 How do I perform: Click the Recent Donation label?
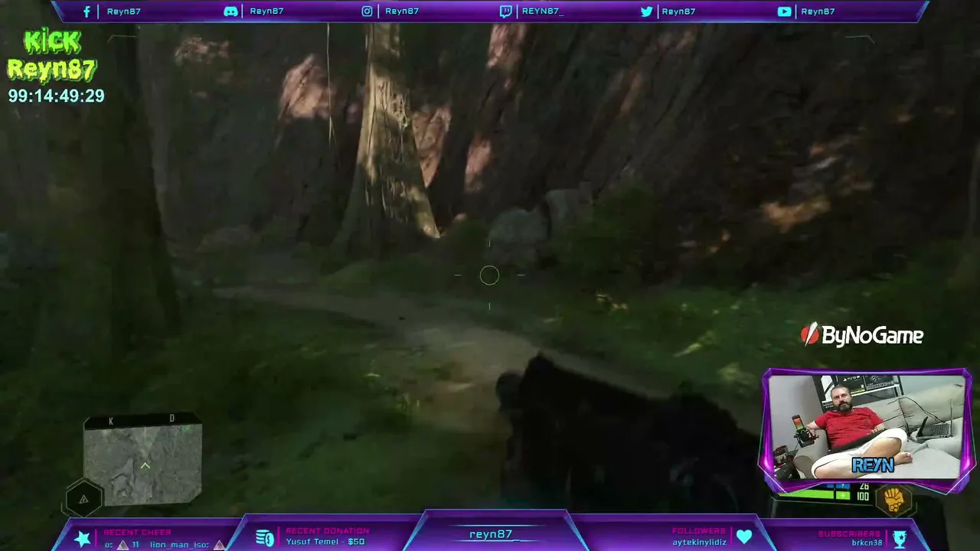328,531
